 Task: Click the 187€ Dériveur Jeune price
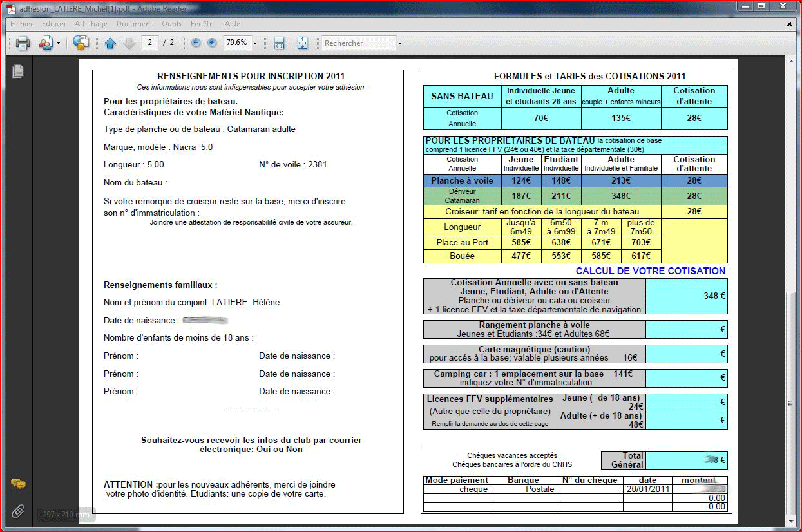[x=520, y=196]
